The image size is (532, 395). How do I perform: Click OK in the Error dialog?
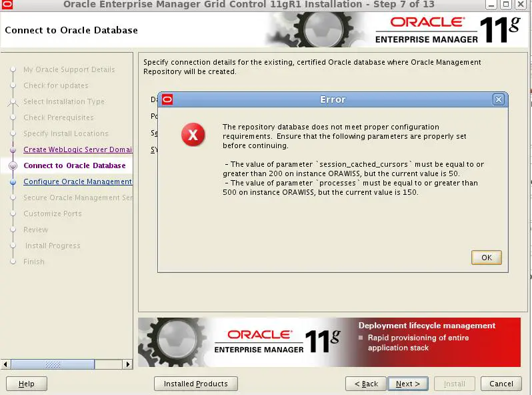click(486, 258)
